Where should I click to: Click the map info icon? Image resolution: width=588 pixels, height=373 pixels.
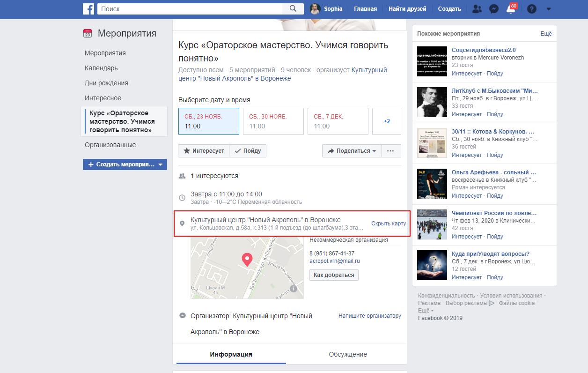[x=294, y=289]
